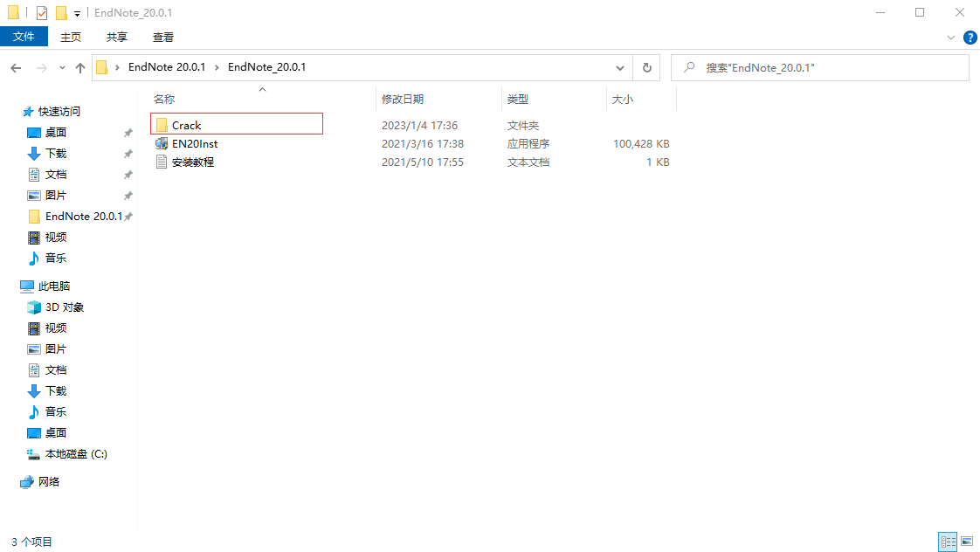
Task: Open 图片 under 快速访问
Action: 56,195
